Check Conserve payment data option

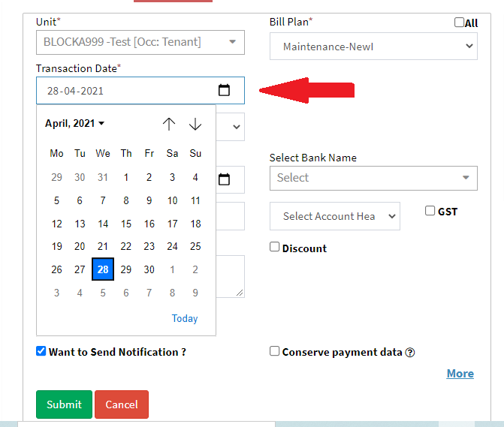[275, 351]
